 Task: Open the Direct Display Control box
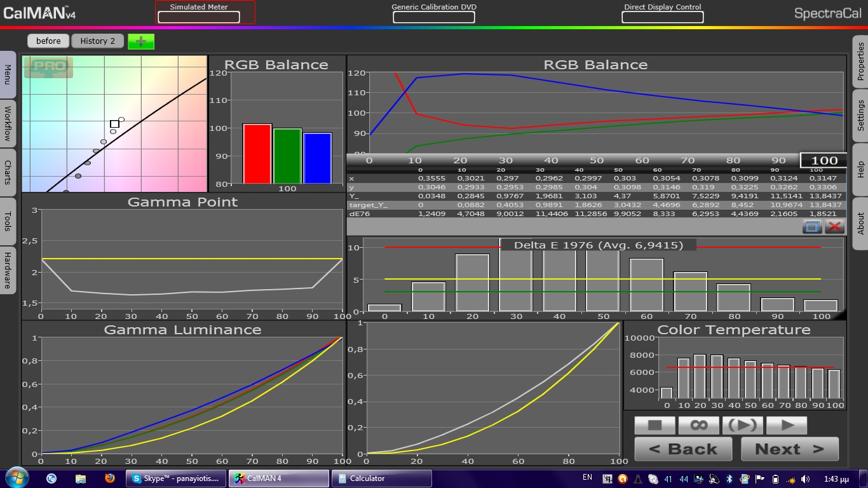pos(662,17)
